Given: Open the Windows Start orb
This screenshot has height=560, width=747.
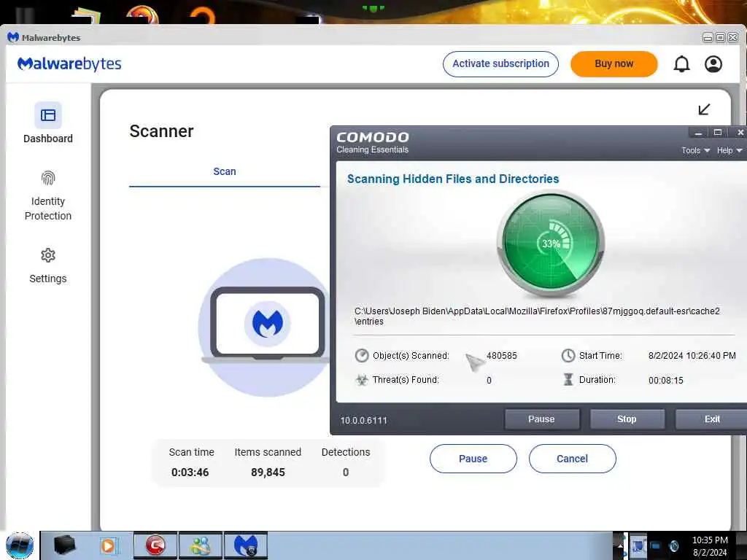Looking at the screenshot, I should (20, 545).
